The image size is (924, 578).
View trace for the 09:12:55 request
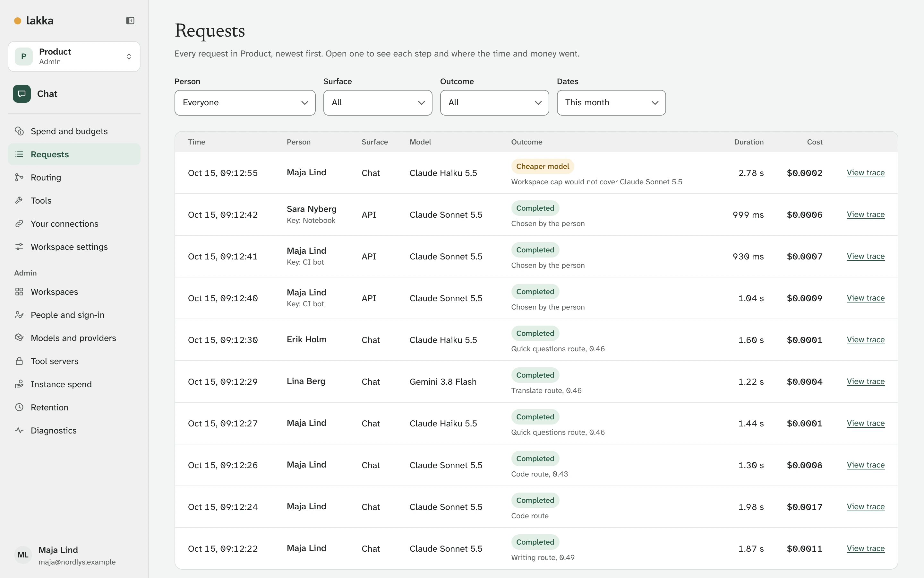tap(866, 173)
